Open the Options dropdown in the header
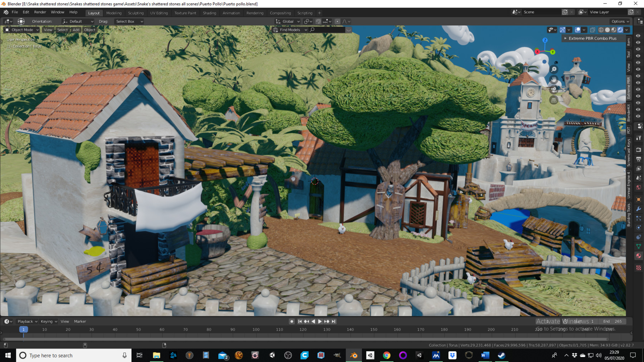Image resolution: width=644 pixels, height=362 pixels. coord(620,21)
